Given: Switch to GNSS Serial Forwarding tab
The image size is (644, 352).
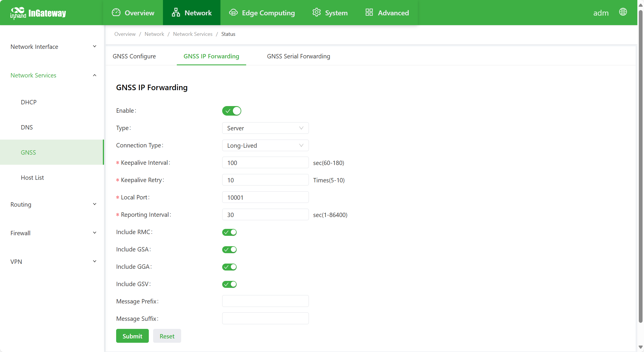Looking at the screenshot, I should [x=298, y=56].
